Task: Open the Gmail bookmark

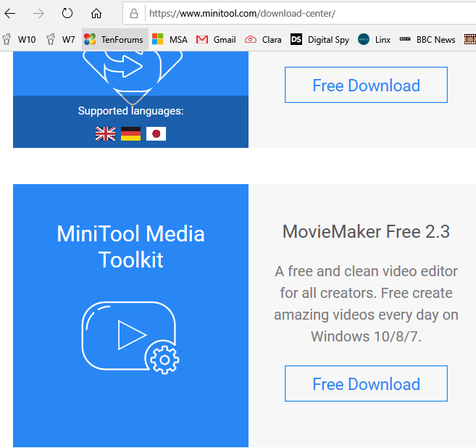Action: pyautogui.click(x=216, y=39)
